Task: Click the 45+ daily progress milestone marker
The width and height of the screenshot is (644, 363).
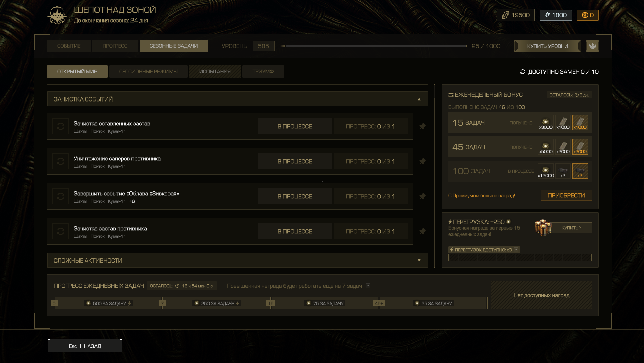Action: pos(379,303)
